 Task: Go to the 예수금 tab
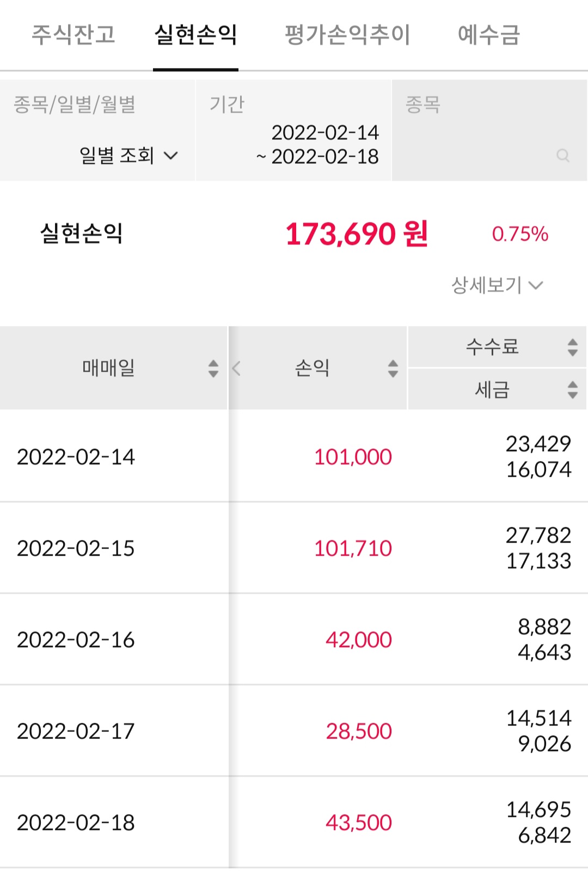pyautogui.click(x=489, y=35)
